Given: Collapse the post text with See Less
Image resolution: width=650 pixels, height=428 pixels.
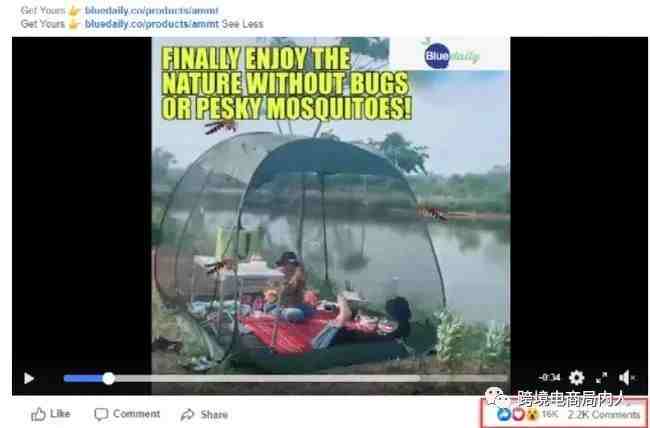Looking at the screenshot, I should coord(243,24).
